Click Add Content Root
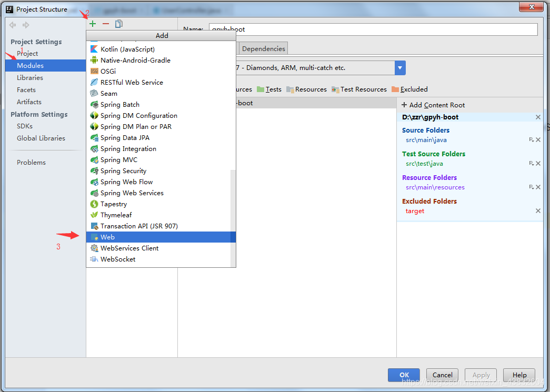This screenshot has height=392, width=550. tap(433, 105)
